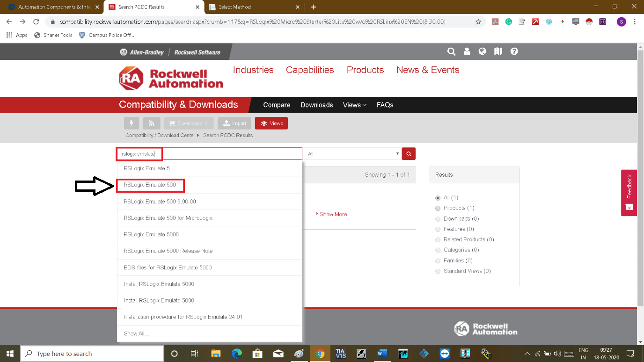Click the Pokeball extension icon
Screen dimensions: 644x362
click(589, 22)
